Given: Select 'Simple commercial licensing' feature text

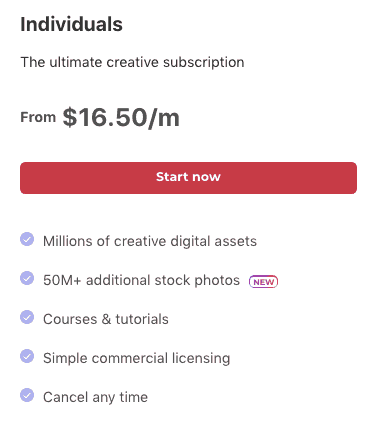Looking at the screenshot, I should pos(137,358).
